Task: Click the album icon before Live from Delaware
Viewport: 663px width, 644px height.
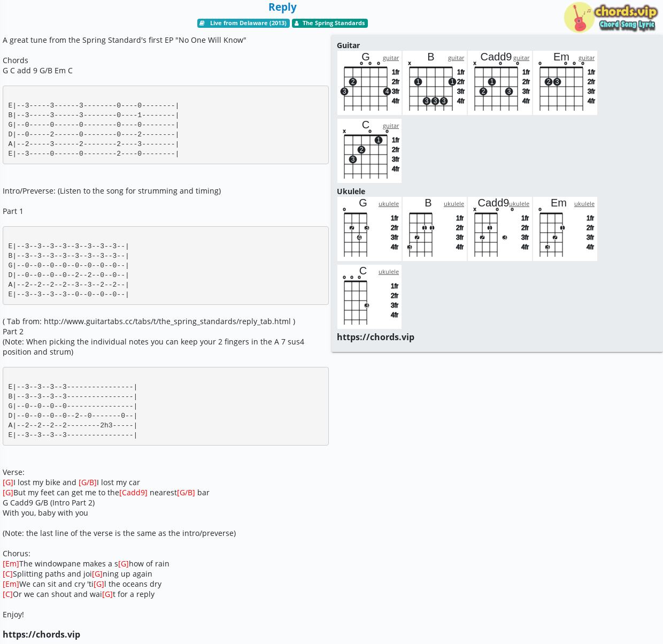Action: (202, 23)
